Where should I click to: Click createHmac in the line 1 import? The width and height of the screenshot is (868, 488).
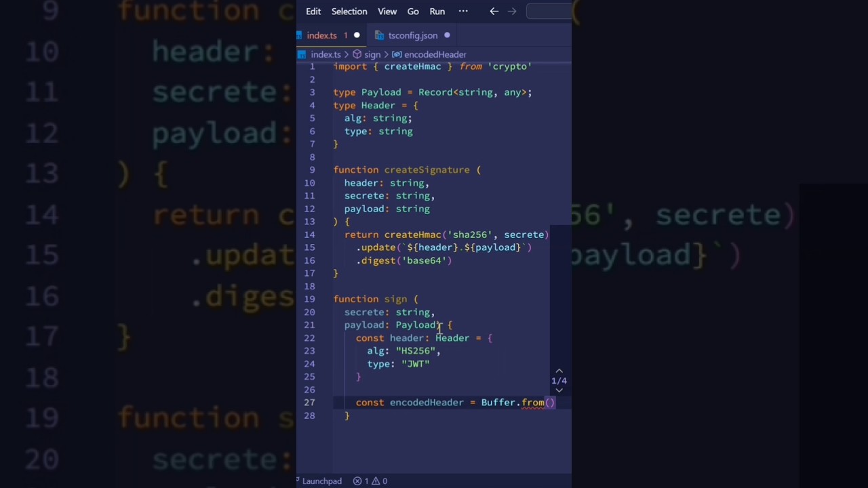pos(412,66)
